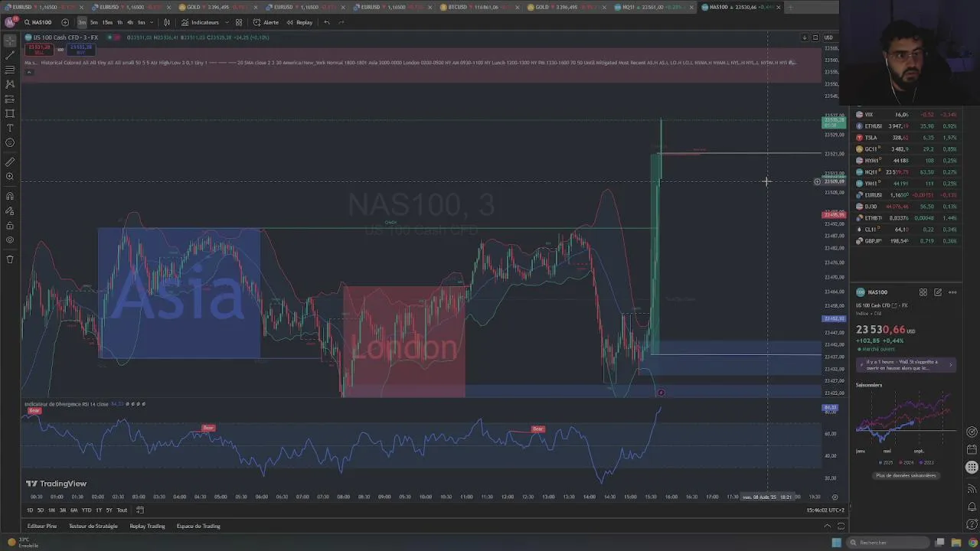Open the go-to-date calendar icon
This screenshot has height=551, width=980.
[140, 510]
